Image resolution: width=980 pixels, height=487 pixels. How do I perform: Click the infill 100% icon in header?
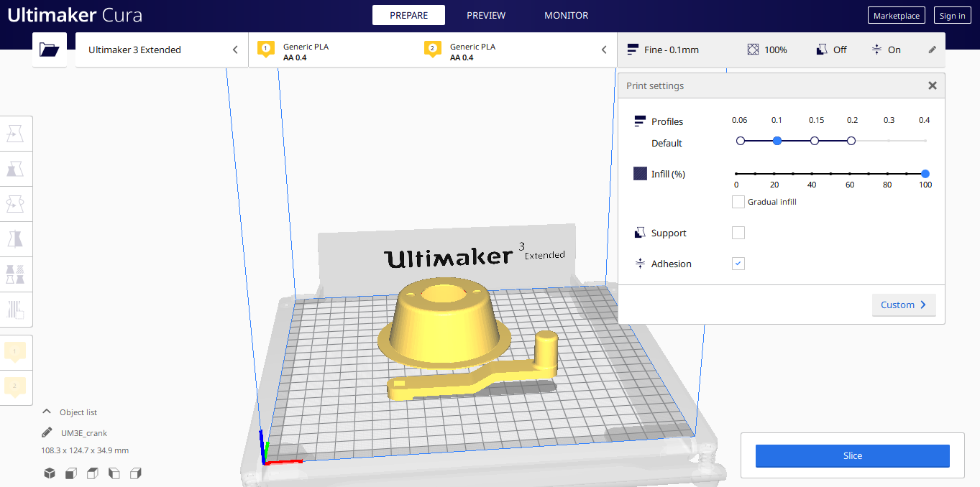click(x=753, y=50)
